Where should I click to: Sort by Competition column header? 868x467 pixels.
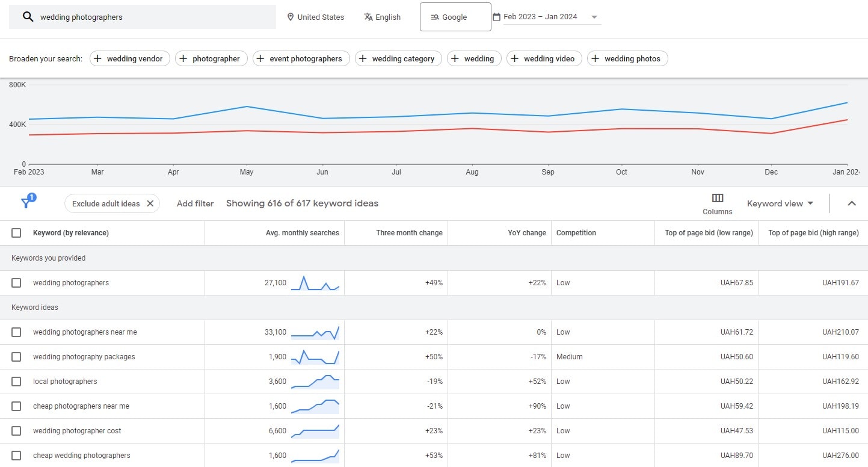(576, 233)
